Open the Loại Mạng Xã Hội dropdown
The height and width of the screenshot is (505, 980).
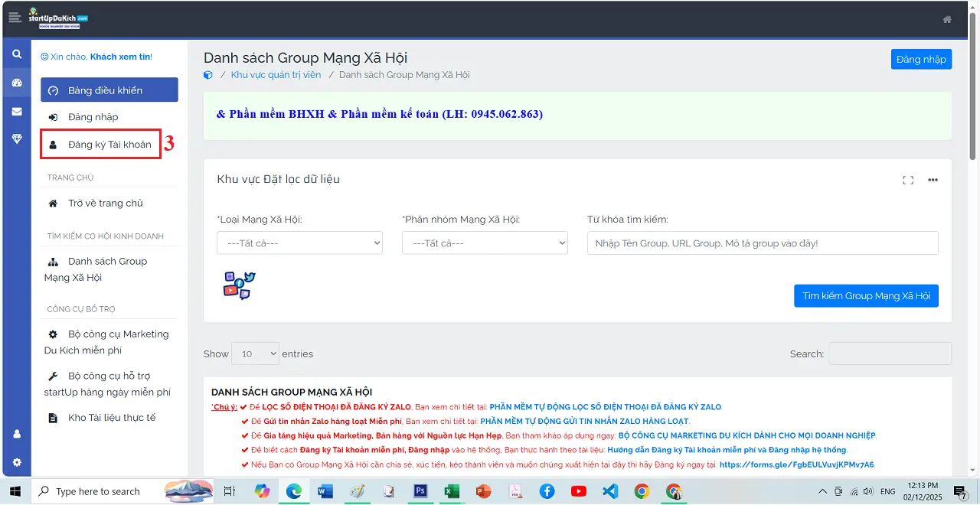click(x=299, y=243)
